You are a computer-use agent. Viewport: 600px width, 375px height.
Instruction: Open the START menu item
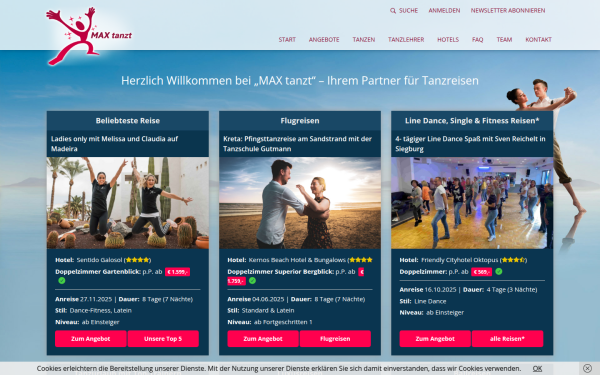coord(287,39)
